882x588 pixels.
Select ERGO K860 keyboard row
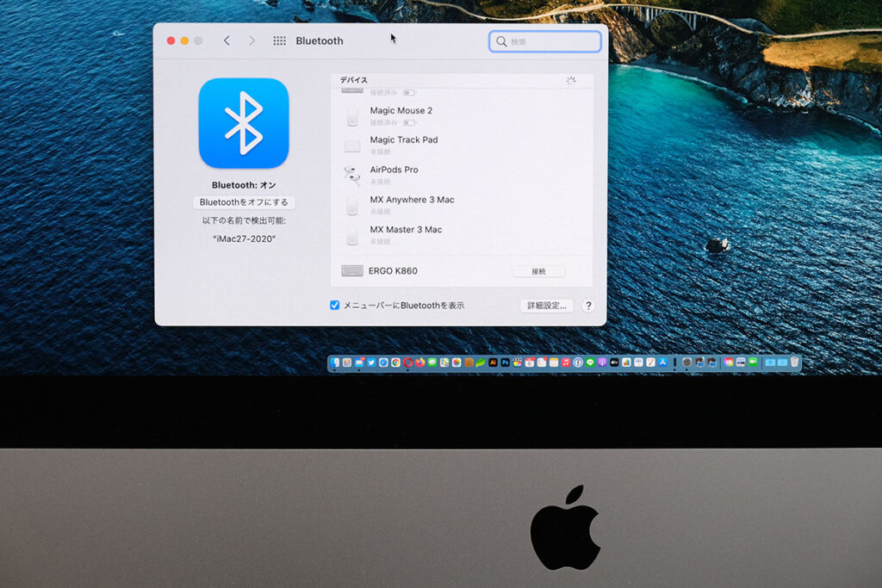point(462,271)
